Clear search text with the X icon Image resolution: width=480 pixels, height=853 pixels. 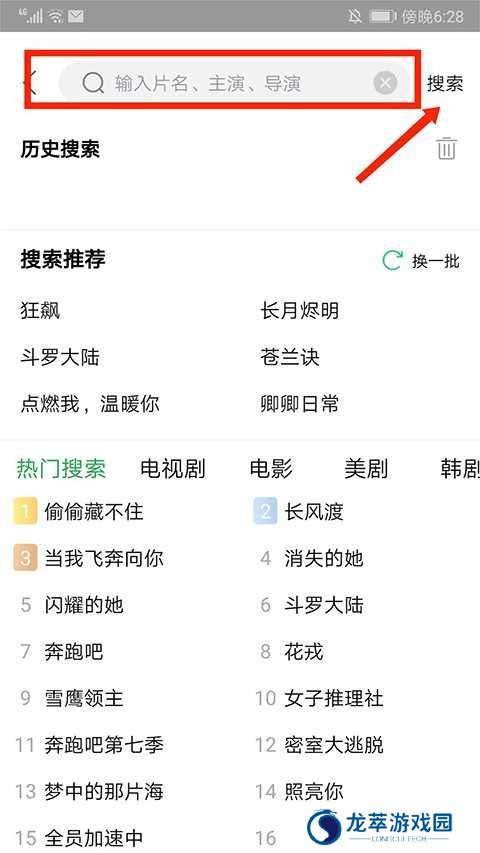(x=385, y=83)
